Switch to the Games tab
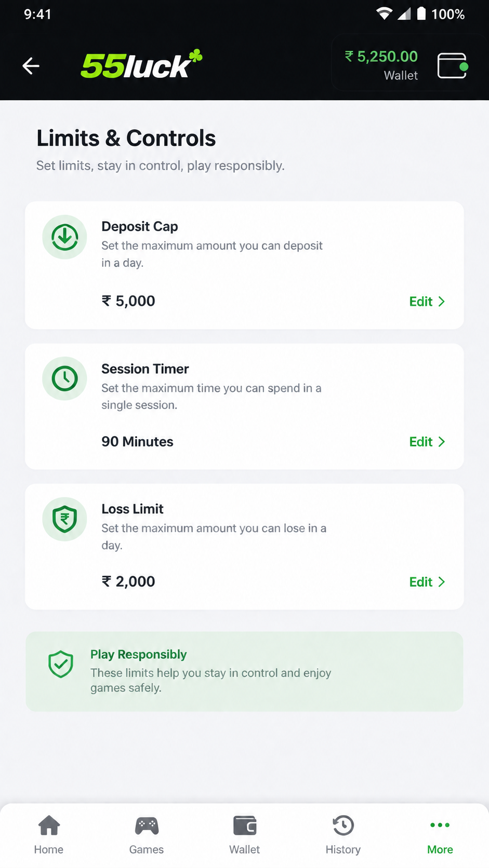The height and width of the screenshot is (868, 489). coord(147,835)
